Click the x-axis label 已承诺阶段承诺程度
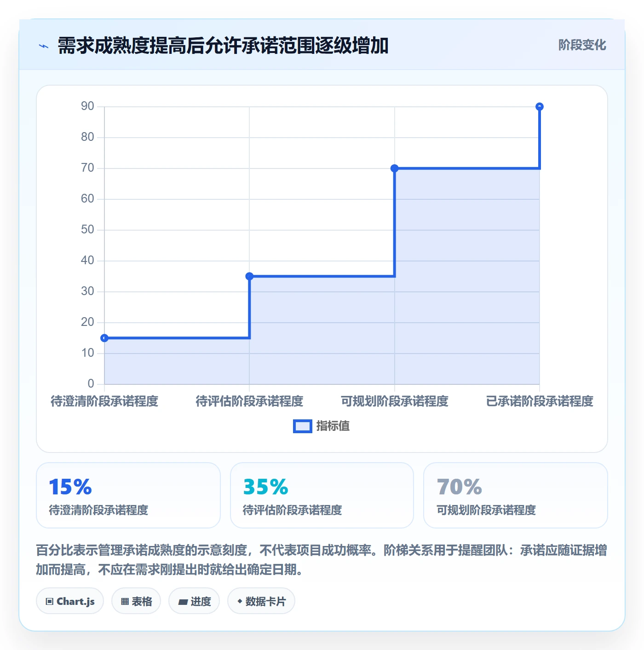 tap(540, 401)
